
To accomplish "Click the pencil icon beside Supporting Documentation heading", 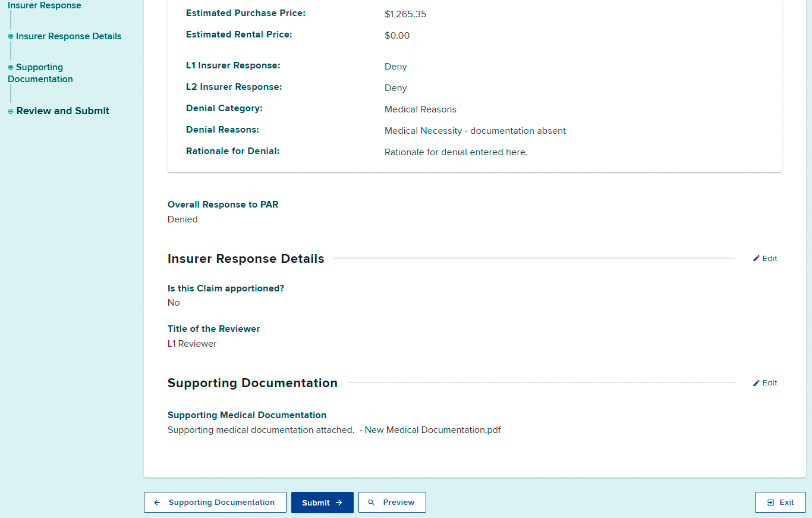I will pos(756,383).
